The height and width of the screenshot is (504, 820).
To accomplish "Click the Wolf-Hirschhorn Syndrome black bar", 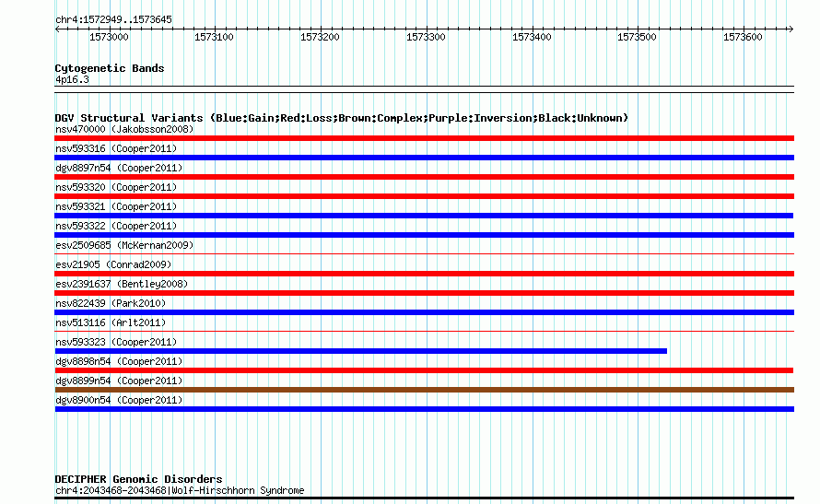I will (x=424, y=498).
